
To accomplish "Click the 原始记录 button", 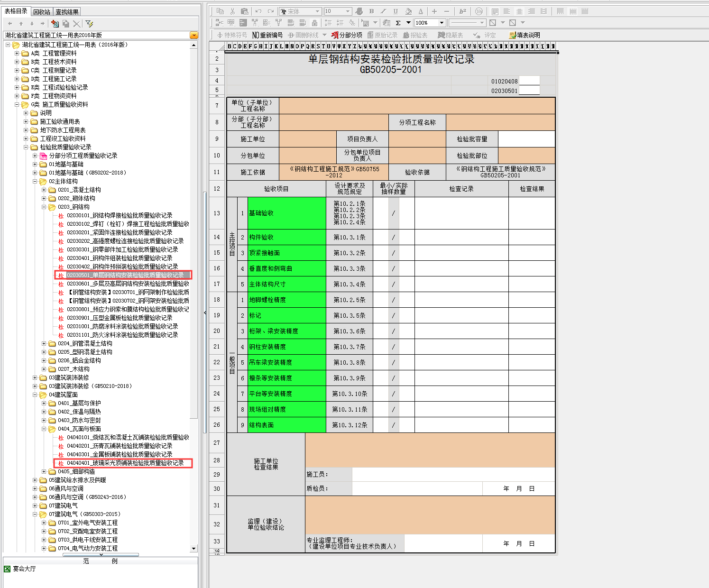I will pyautogui.click(x=383, y=35).
